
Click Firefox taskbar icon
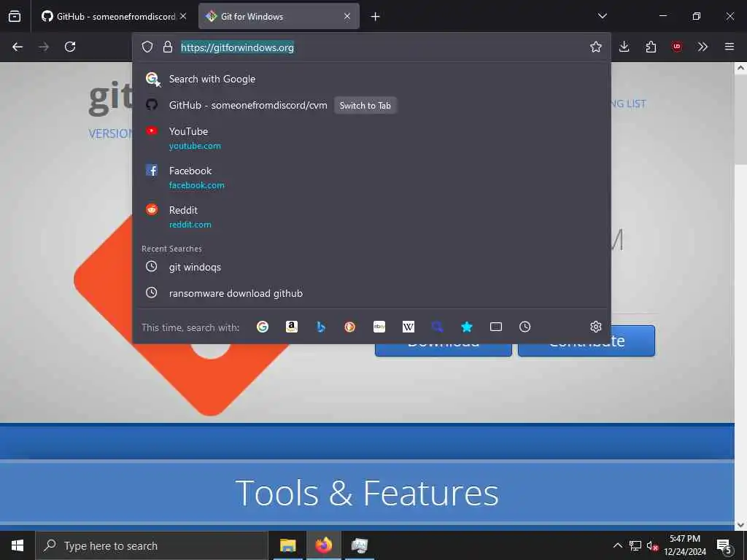(323, 545)
